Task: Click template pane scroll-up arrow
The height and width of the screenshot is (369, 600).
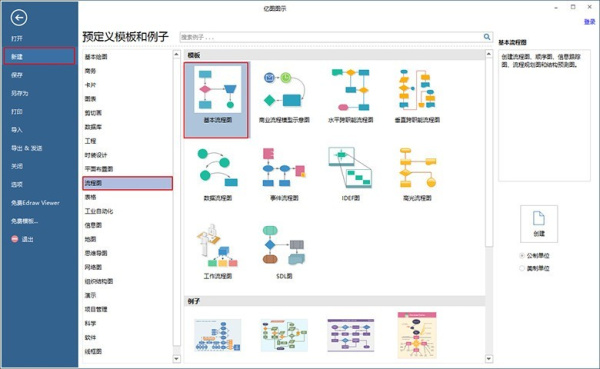Action: (489, 54)
